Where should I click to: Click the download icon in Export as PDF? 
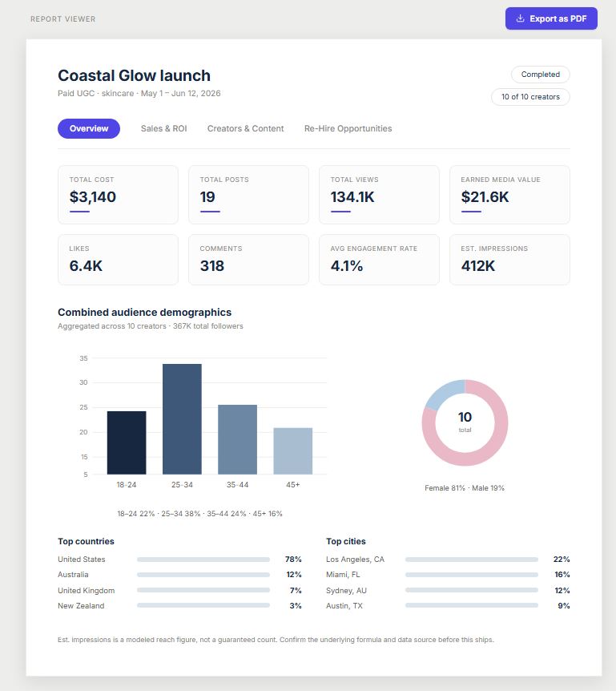click(x=520, y=18)
